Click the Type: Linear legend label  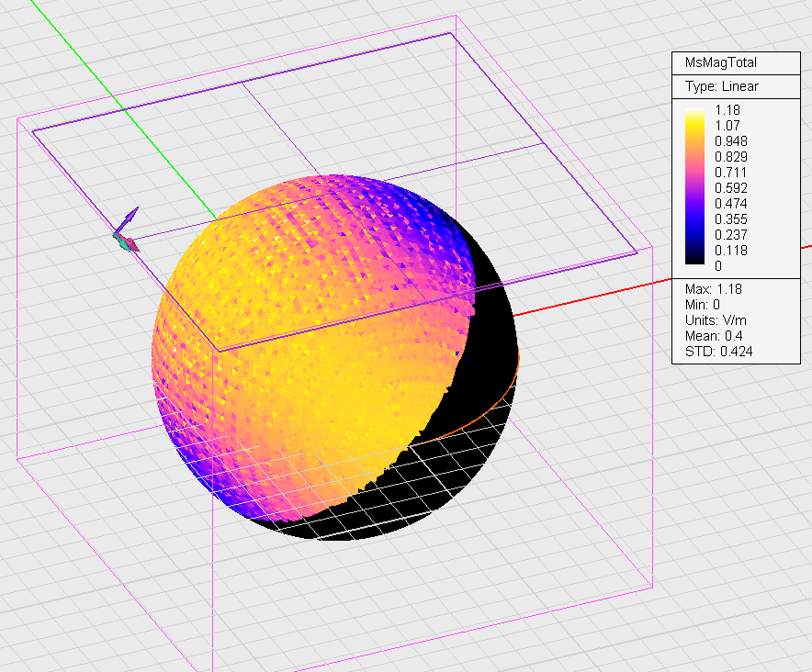[721, 86]
